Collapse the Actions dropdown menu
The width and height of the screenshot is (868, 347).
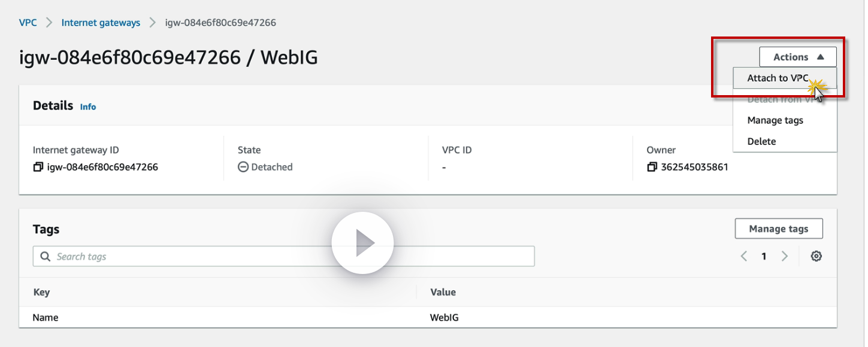[797, 57]
